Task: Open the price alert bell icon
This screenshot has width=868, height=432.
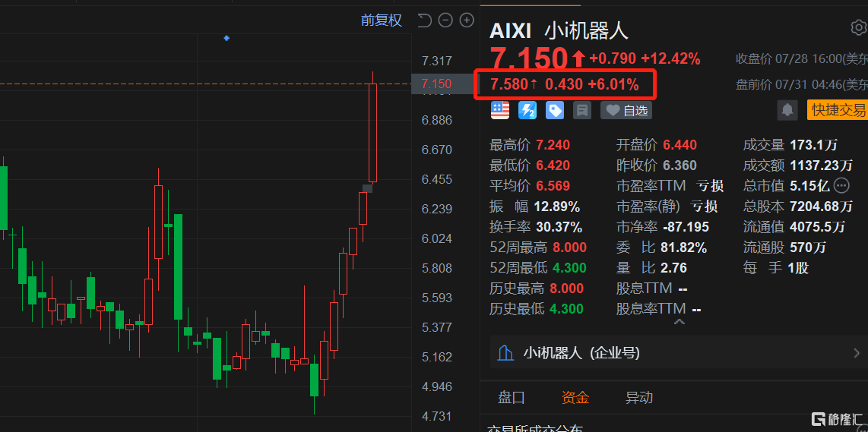Action: (x=787, y=110)
